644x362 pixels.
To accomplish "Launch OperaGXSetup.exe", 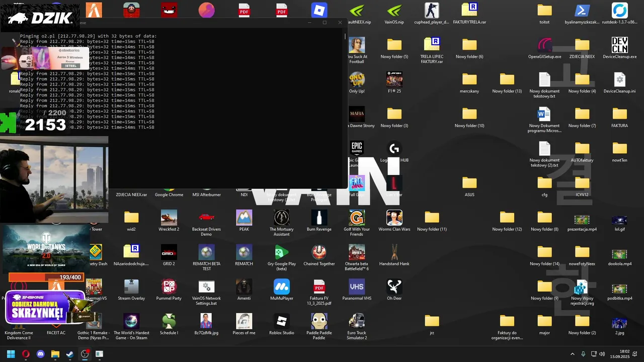I will point(544,48).
